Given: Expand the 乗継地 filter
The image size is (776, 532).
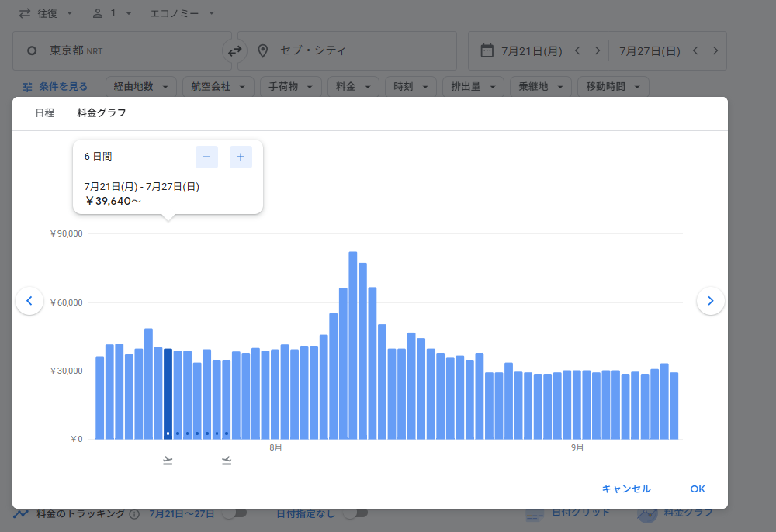Looking at the screenshot, I should click(540, 87).
